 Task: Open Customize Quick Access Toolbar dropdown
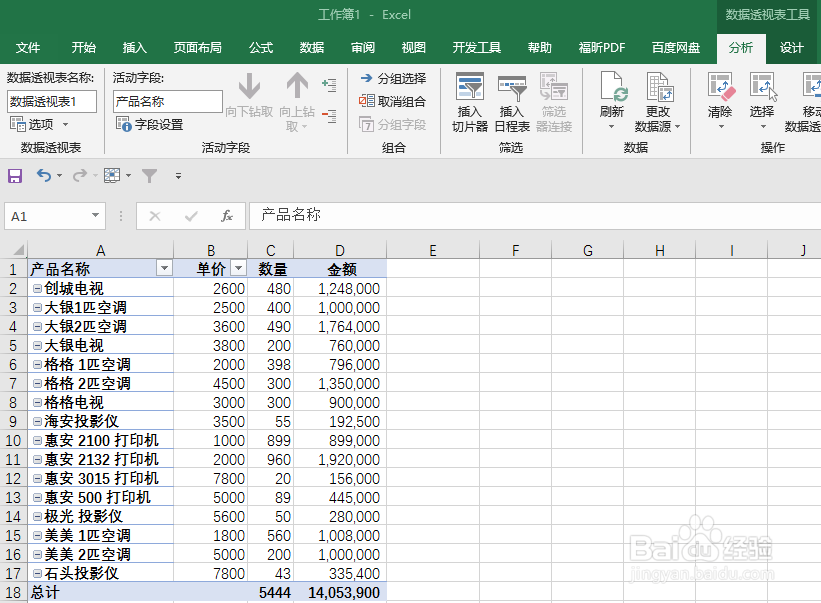point(179,176)
